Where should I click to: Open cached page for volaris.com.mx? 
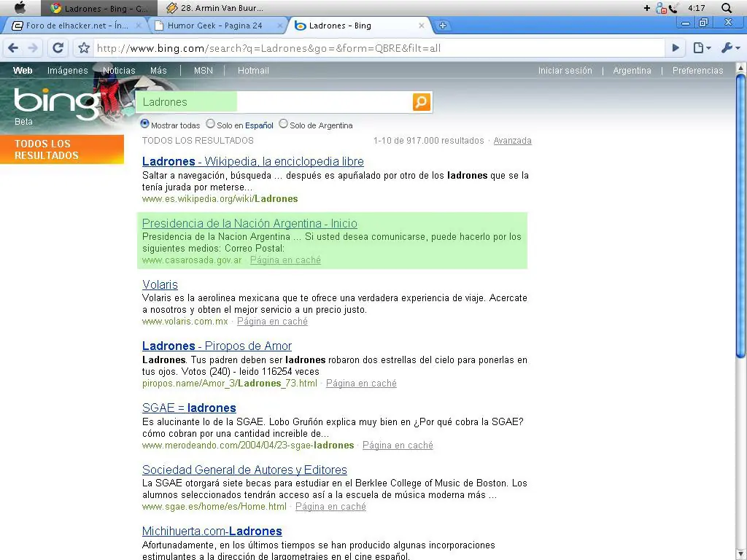coord(273,322)
